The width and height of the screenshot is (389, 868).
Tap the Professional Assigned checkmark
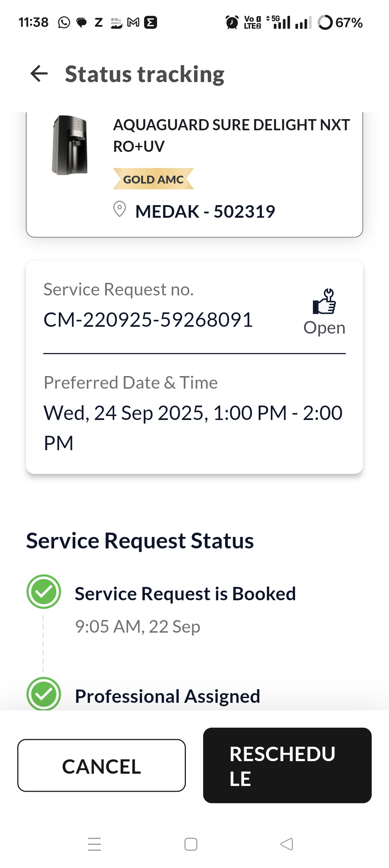point(44,694)
